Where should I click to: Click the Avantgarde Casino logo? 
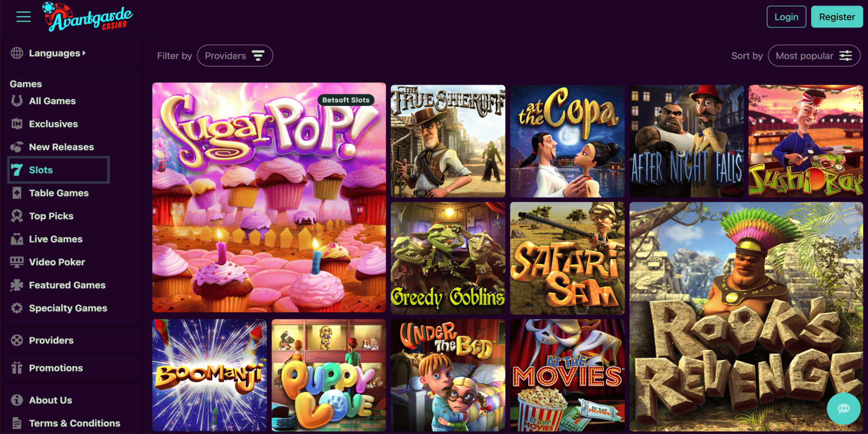[88, 17]
